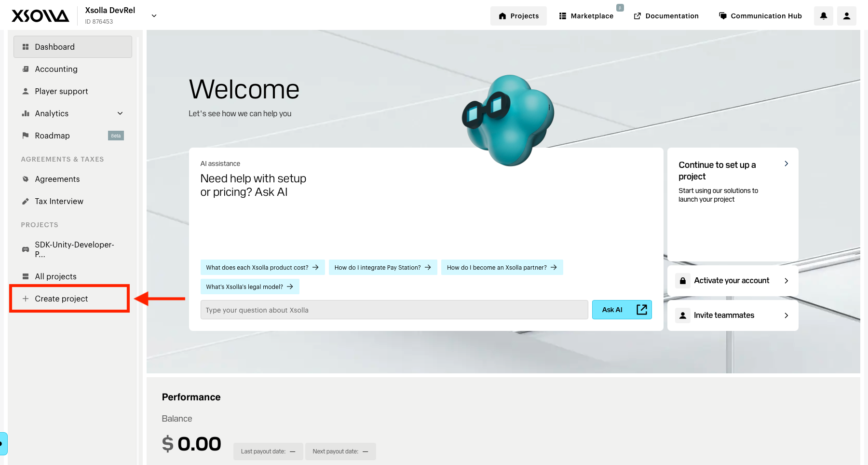The width and height of the screenshot is (868, 465).
Task: Open the Marketplace tab
Action: [586, 16]
